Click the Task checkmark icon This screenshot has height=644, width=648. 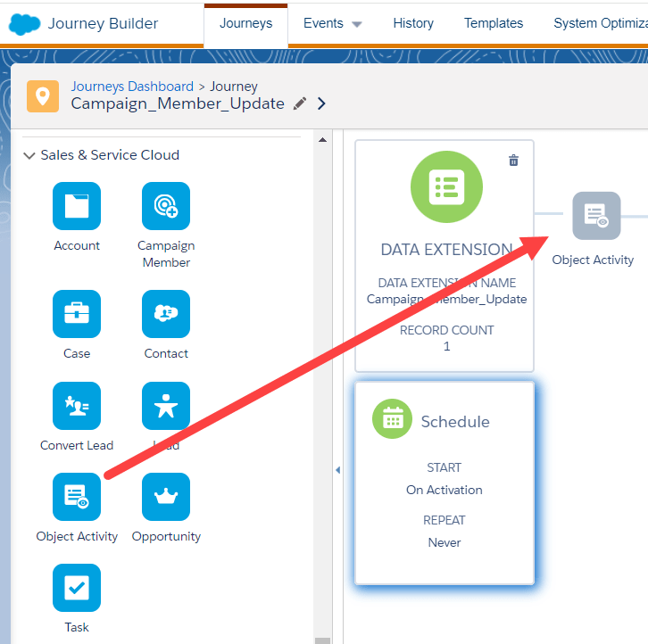tap(77, 588)
